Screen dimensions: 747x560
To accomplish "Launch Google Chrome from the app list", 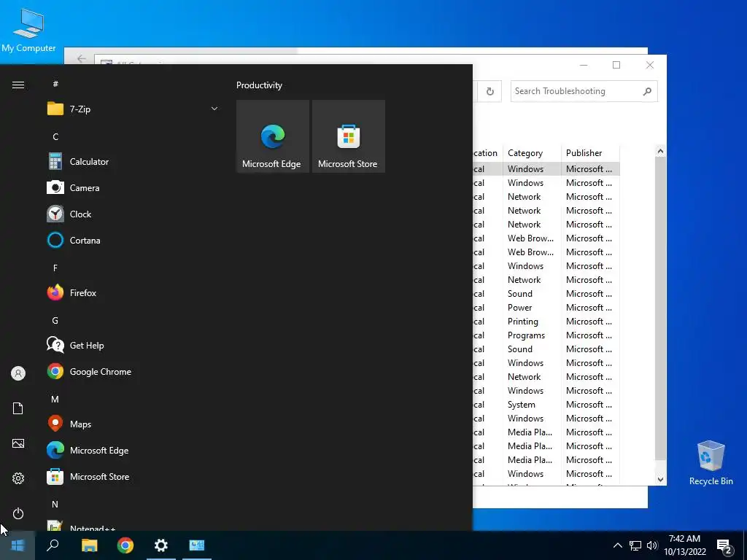I will point(133,371).
